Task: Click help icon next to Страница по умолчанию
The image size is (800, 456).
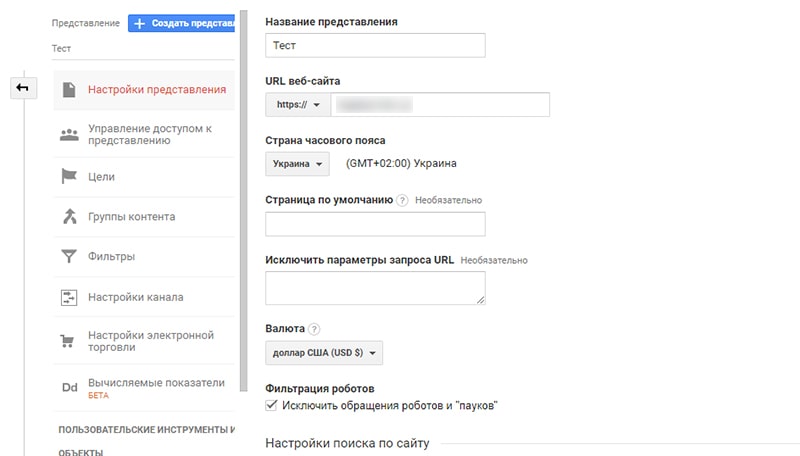Action: pos(402,200)
